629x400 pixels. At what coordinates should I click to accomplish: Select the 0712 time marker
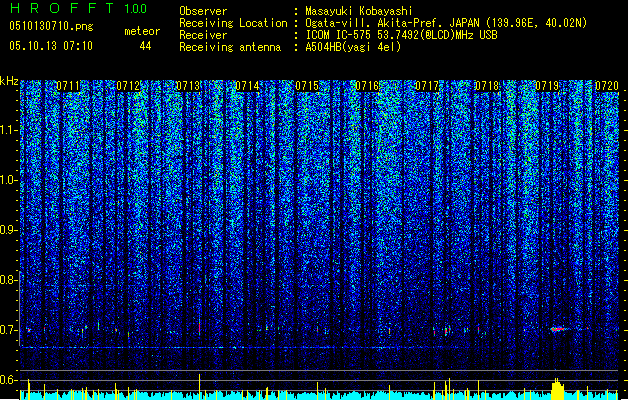pyautogui.click(x=128, y=86)
